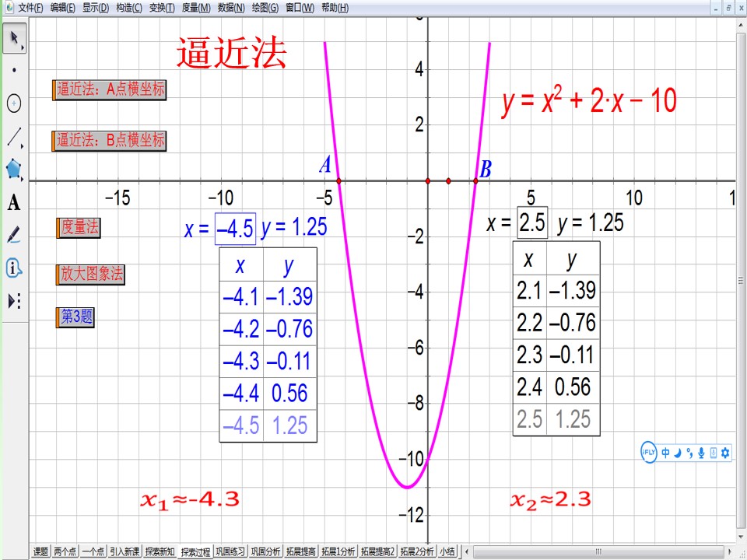747x560 pixels.
Task: Click the 第3题 action button
Action: tap(75, 317)
